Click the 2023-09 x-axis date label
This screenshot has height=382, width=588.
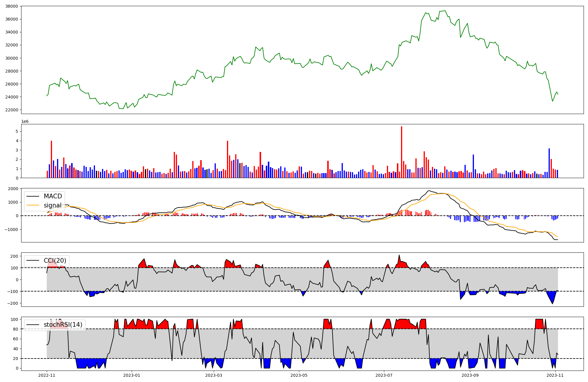(x=470, y=375)
